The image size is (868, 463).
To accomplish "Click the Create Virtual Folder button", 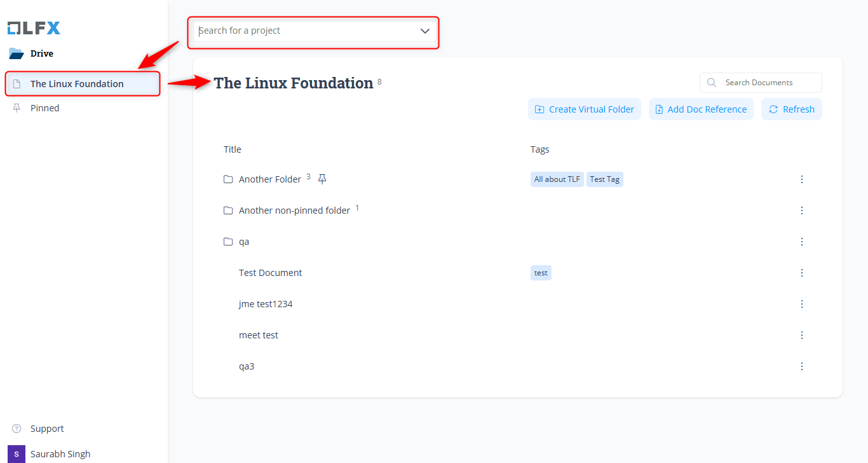I will click(x=585, y=109).
